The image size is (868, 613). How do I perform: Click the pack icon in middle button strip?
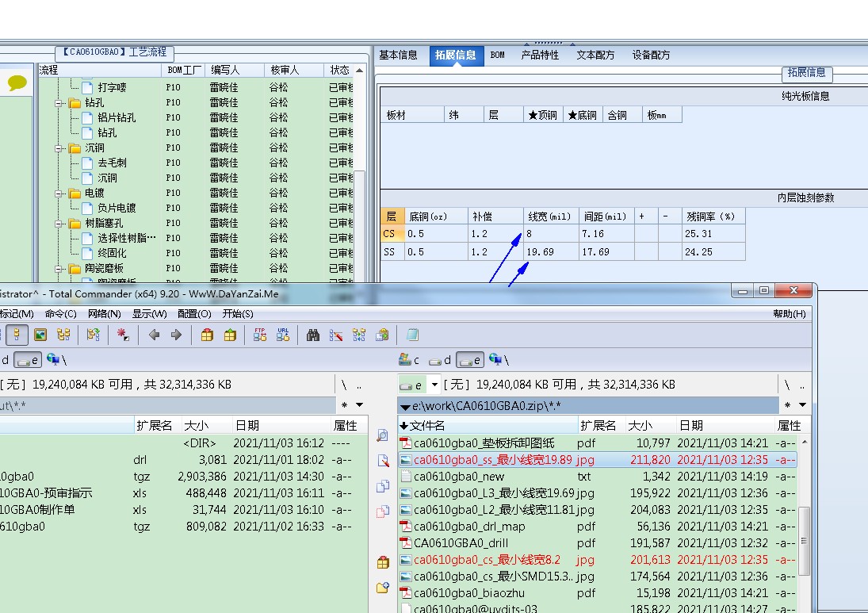383,563
